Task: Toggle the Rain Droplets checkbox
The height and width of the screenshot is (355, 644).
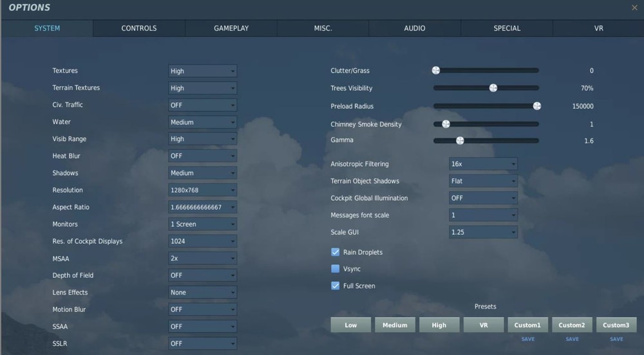Action: (335, 252)
